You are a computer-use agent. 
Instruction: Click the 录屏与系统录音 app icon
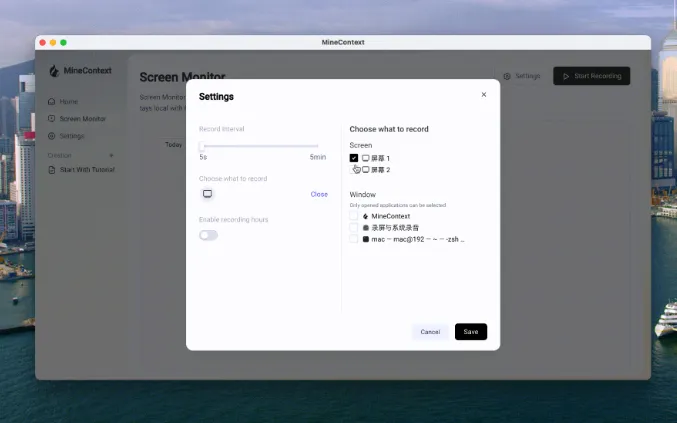[366, 228]
